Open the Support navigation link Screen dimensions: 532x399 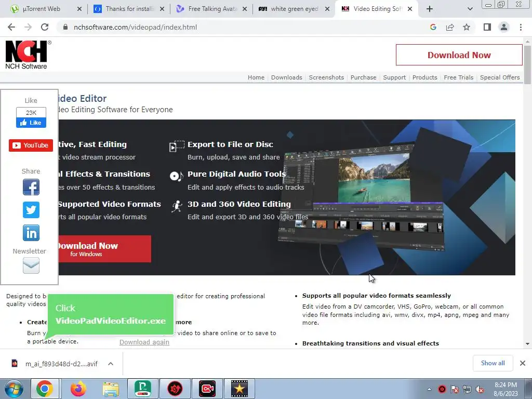[394, 77]
